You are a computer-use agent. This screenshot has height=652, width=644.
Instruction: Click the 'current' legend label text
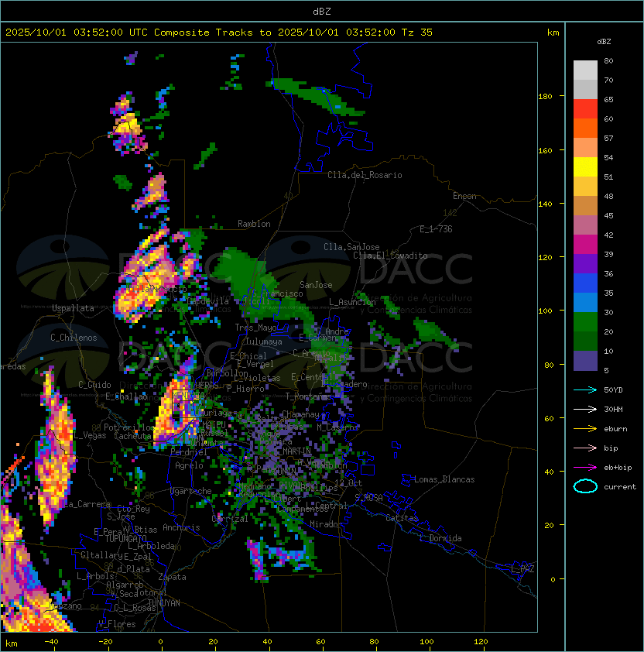(x=620, y=487)
